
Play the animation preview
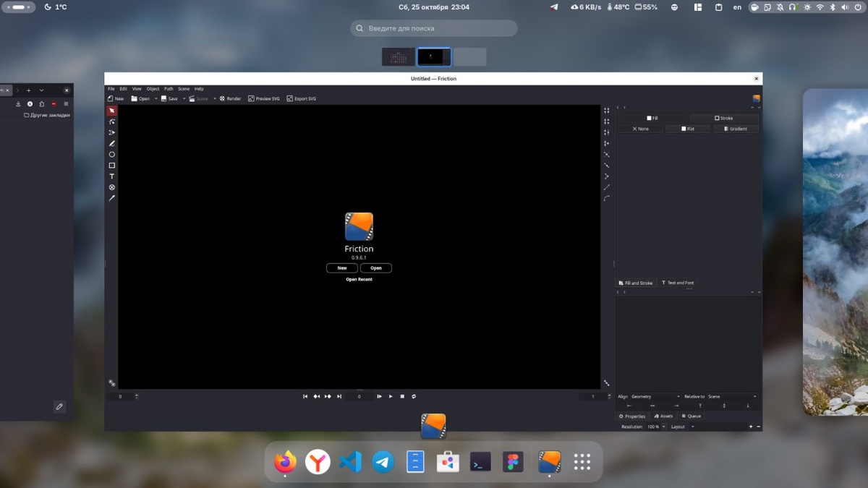point(391,396)
